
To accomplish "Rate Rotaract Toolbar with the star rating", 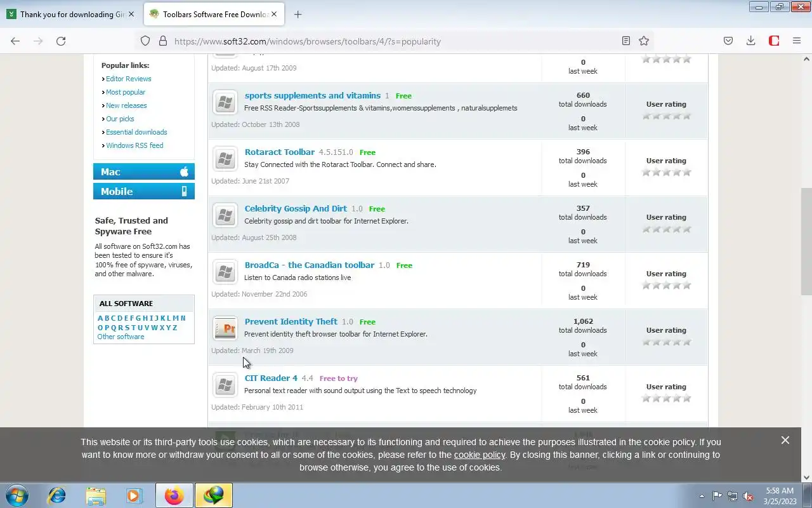I will [x=666, y=173].
